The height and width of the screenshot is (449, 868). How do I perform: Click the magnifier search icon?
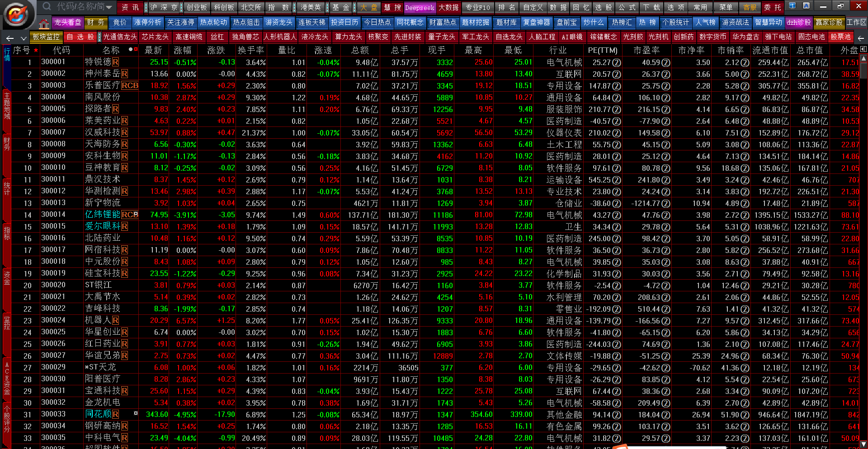(47, 6)
